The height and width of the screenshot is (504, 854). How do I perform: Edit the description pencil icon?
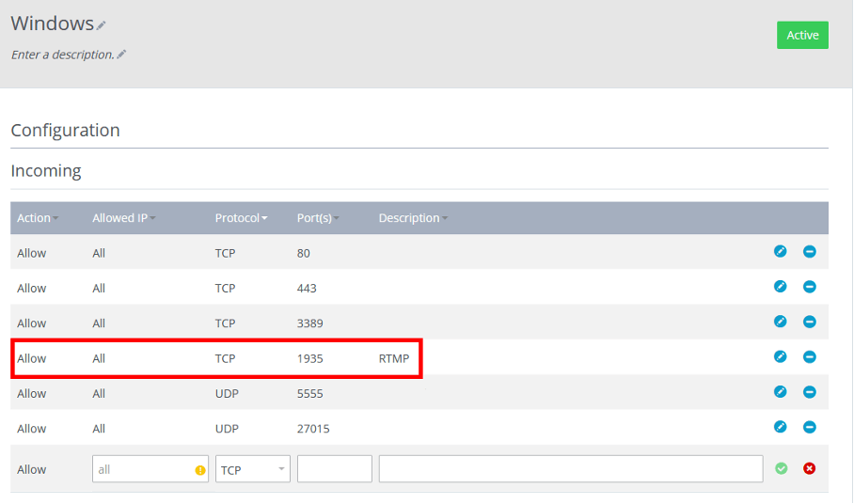pos(121,54)
